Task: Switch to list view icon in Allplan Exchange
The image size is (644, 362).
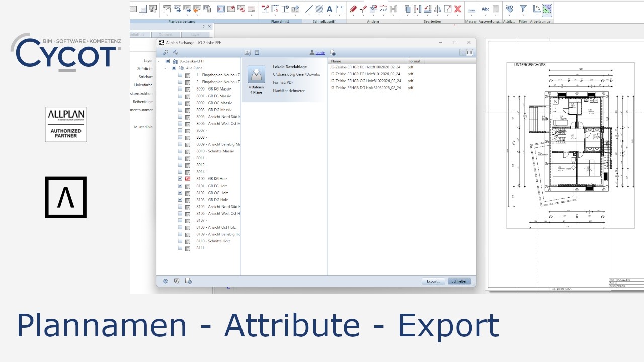Action: [x=462, y=52]
